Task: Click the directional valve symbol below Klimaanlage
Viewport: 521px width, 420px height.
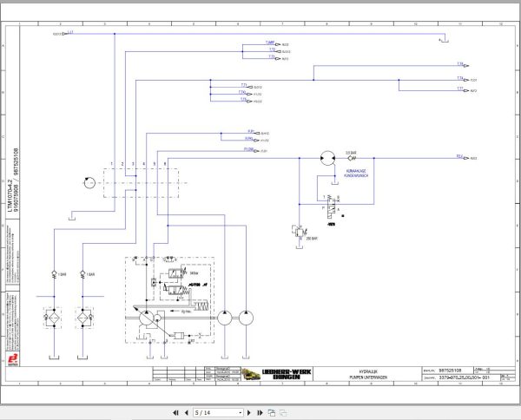Action: click(x=332, y=207)
